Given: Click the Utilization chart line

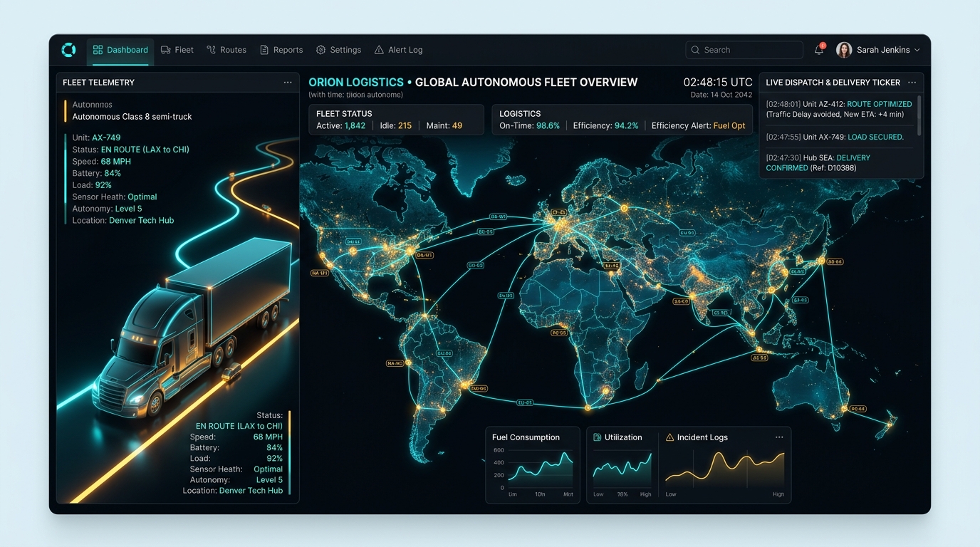Looking at the screenshot, I should [x=622, y=467].
